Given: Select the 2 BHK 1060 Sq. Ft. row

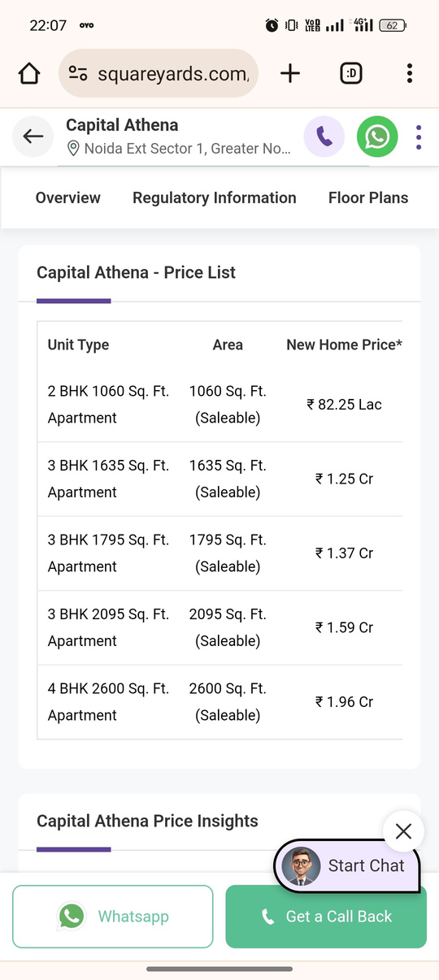Looking at the screenshot, I should coord(219,405).
